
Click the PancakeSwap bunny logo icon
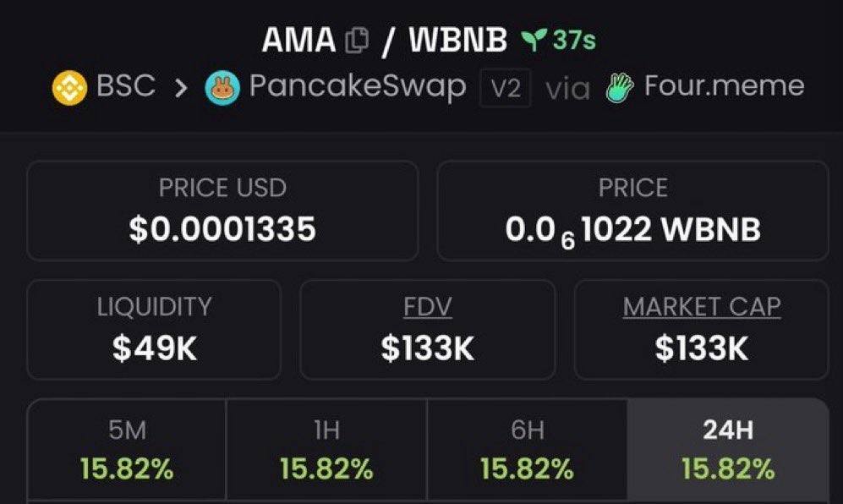(222, 87)
